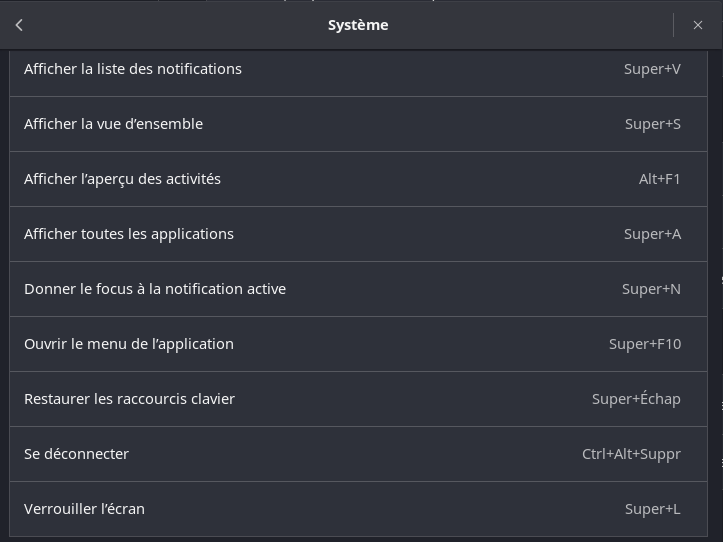Edit the 'Verrouiller l'écran' shortcut
723x542 pixels.
tap(84, 509)
